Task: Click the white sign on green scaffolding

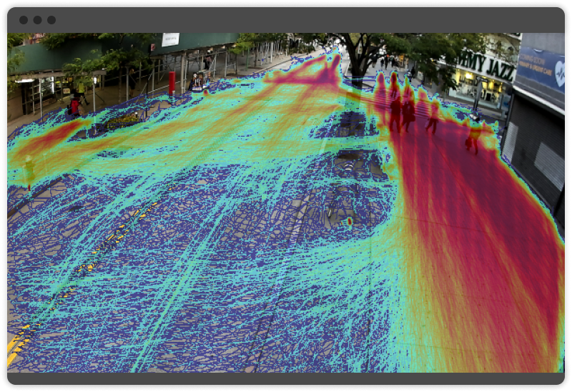Action: click(170, 39)
